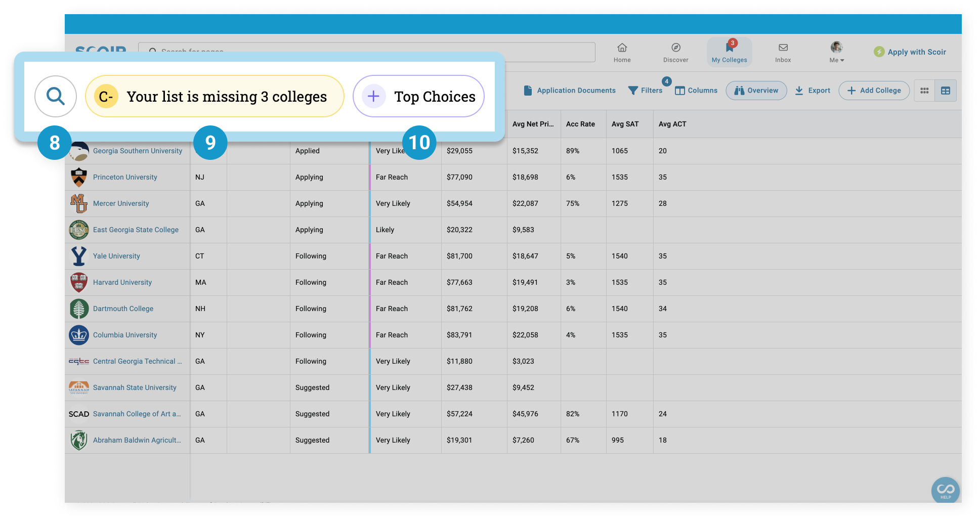Click the magnifier search button
Image resolution: width=980 pixels, height=521 pixels.
56,96
